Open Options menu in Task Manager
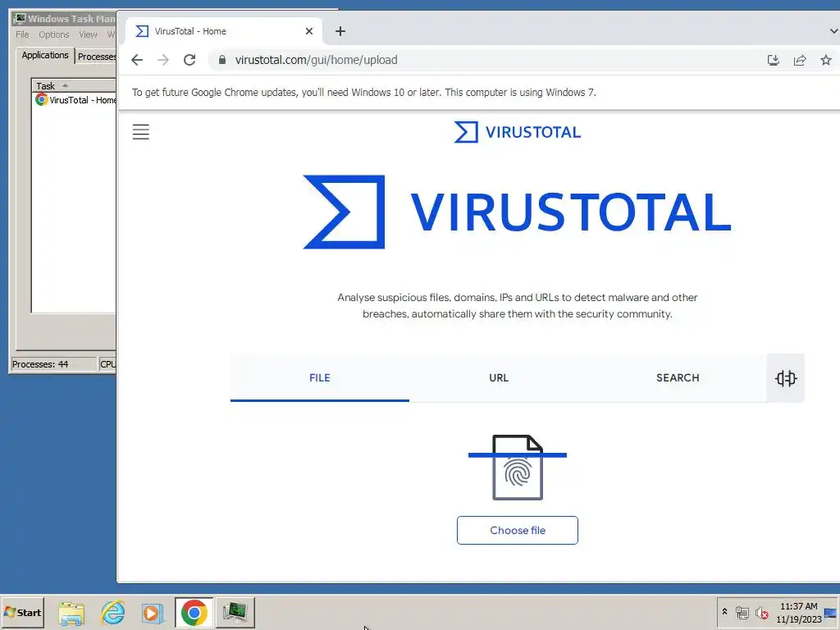 pyautogui.click(x=53, y=34)
